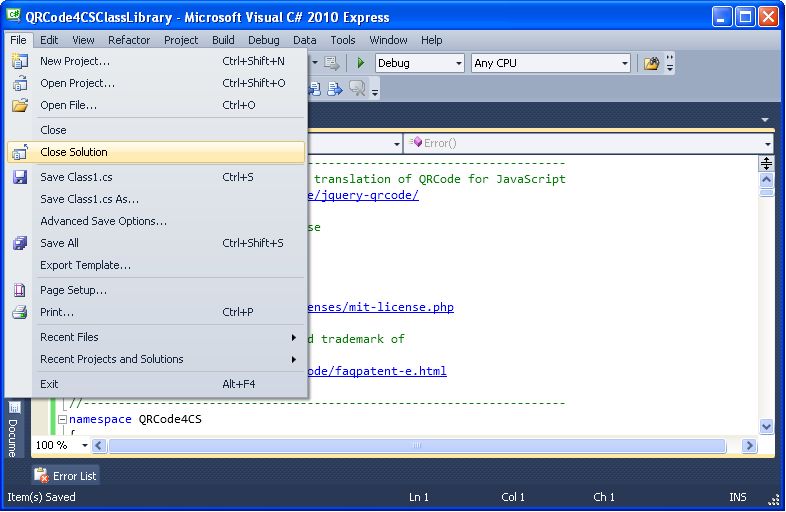Image resolution: width=786 pixels, height=512 pixels.
Task: Expand the 100 % zoom level dropdown
Action: (x=84, y=445)
